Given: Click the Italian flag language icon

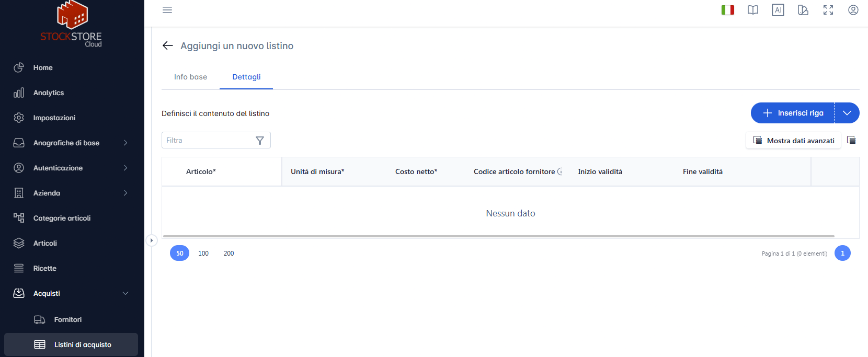Looking at the screenshot, I should click(728, 10).
